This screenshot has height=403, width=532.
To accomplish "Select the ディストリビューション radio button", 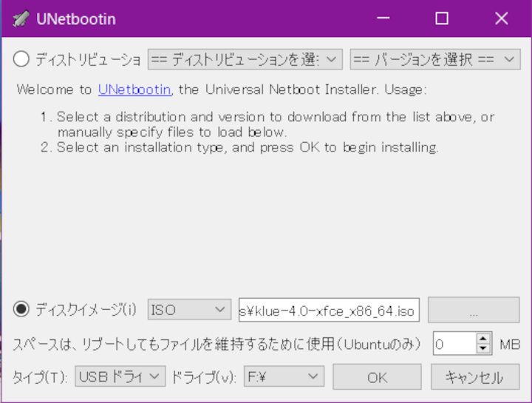I will point(21,59).
